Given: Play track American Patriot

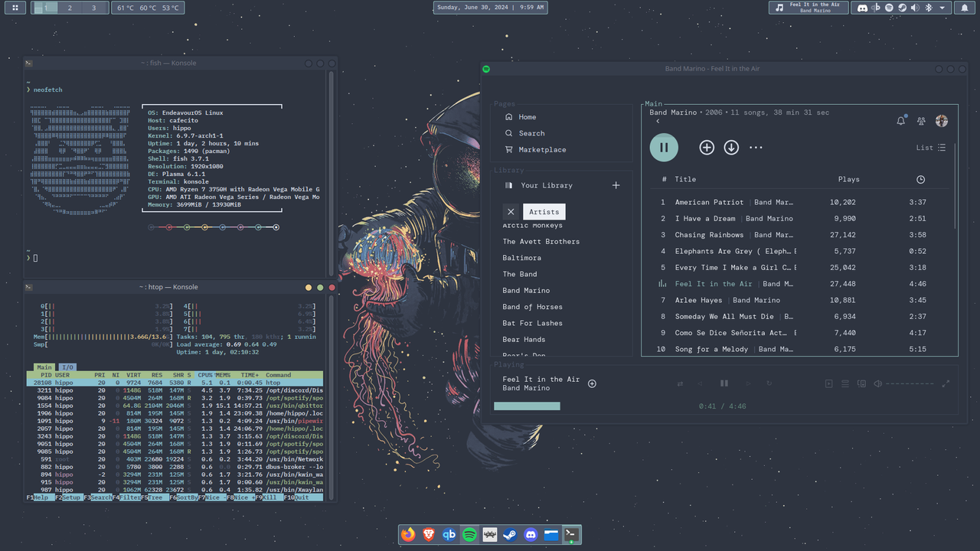Looking at the screenshot, I should point(709,202).
